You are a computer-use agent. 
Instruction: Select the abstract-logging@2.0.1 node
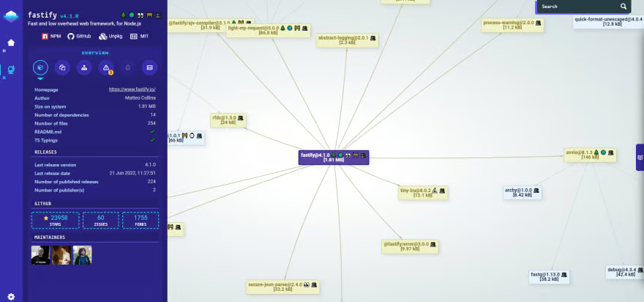pos(347,40)
